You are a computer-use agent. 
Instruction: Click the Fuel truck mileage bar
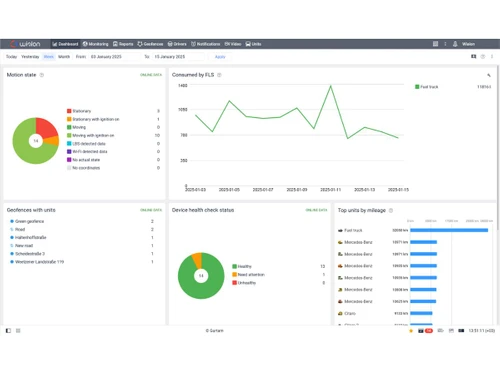(449, 230)
